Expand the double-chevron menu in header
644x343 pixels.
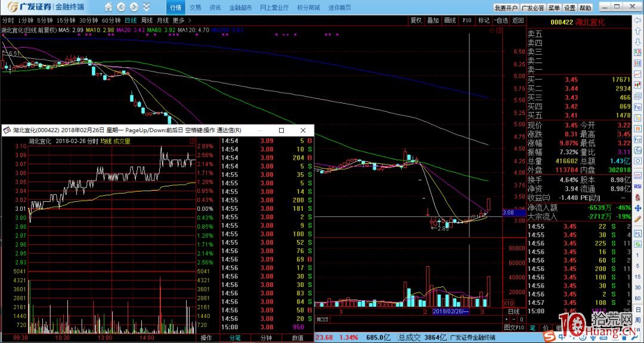click(x=146, y=7)
